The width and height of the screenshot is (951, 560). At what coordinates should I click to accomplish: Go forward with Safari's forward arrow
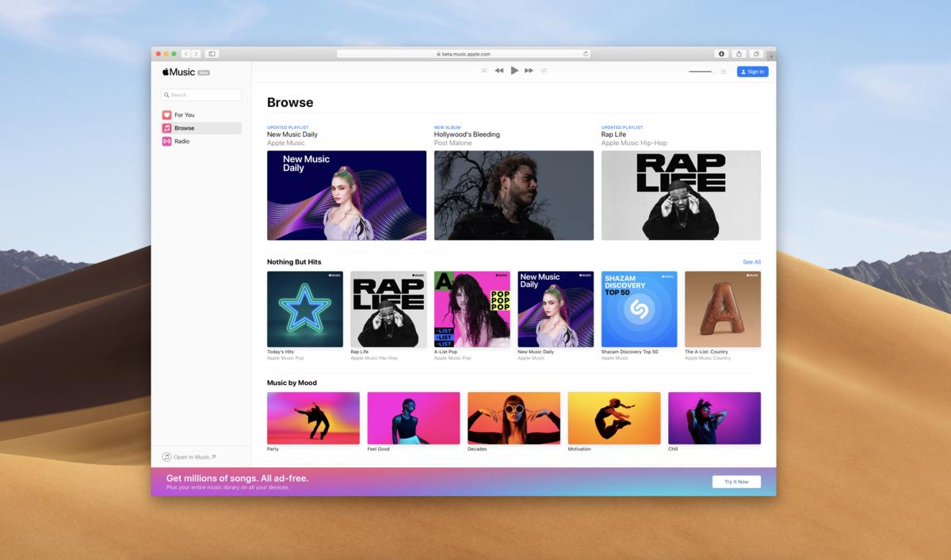click(196, 54)
